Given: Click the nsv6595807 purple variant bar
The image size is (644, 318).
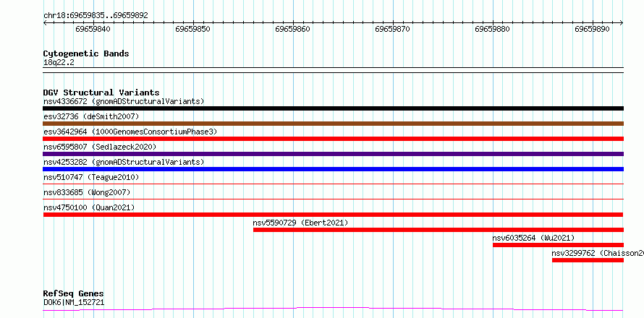Looking at the screenshot, I should click(333, 154).
